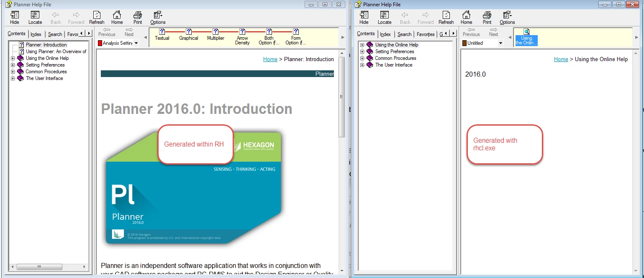Click Previous in left window browse bar
Screen dimensions: 644x278
[x=107, y=32]
